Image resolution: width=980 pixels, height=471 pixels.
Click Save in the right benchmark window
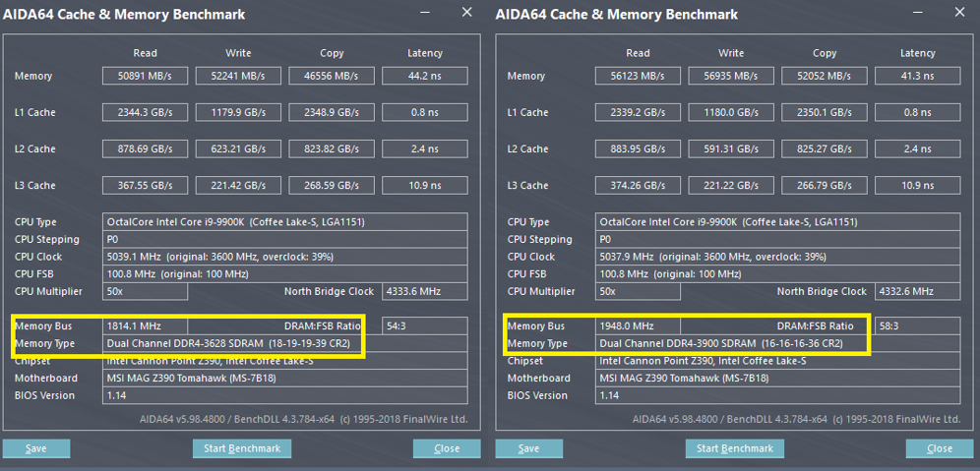[x=528, y=448]
